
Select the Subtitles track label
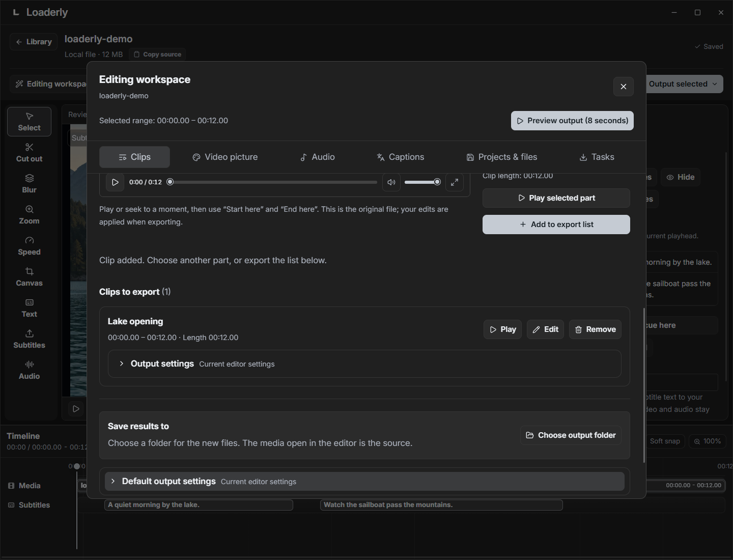pos(29,505)
